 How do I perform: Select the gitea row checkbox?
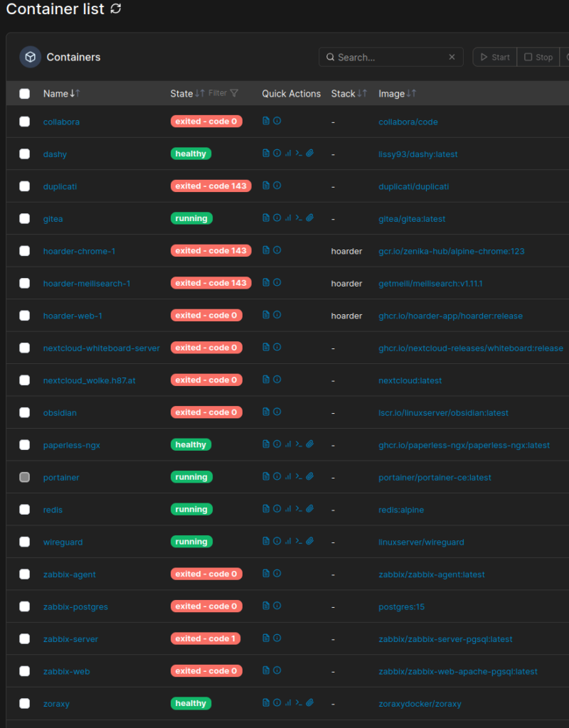tap(25, 219)
